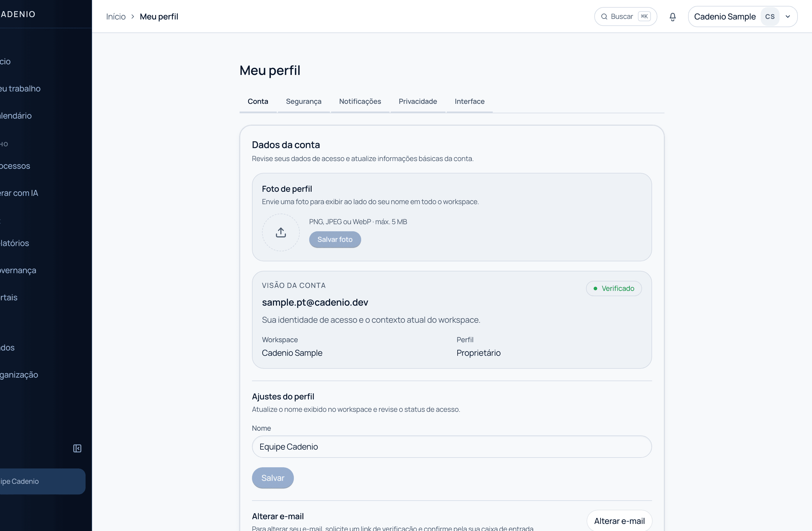
Task: Click the VISÃO DA CONTA label
Action: (x=294, y=286)
